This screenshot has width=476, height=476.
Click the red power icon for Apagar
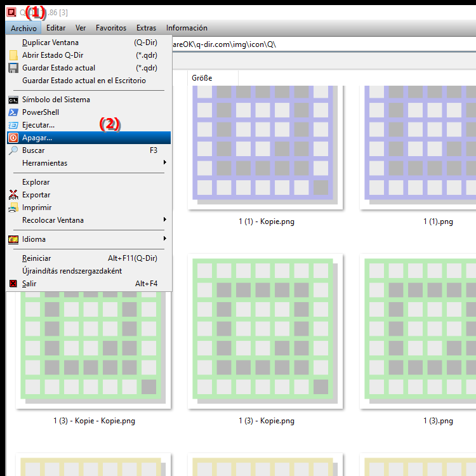point(13,138)
